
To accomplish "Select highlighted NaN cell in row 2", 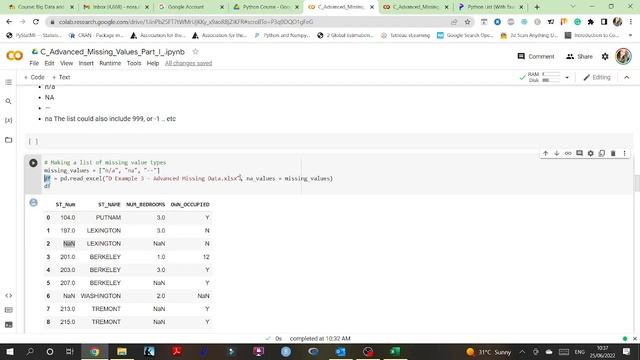I will pos(69,243).
